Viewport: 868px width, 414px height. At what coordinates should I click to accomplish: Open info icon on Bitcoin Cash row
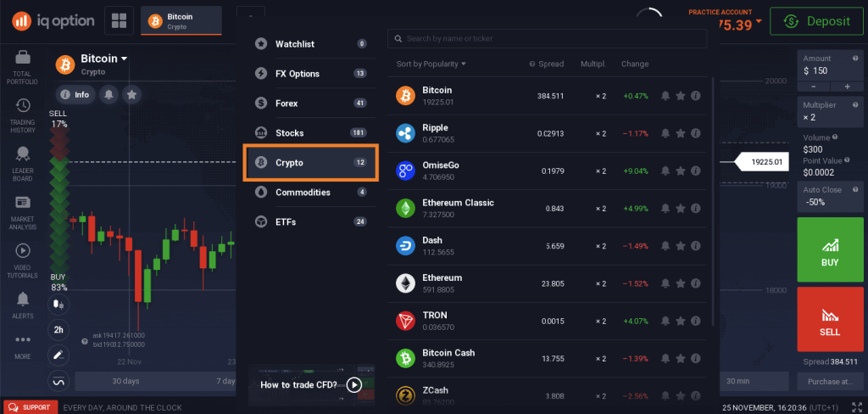(x=696, y=359)
